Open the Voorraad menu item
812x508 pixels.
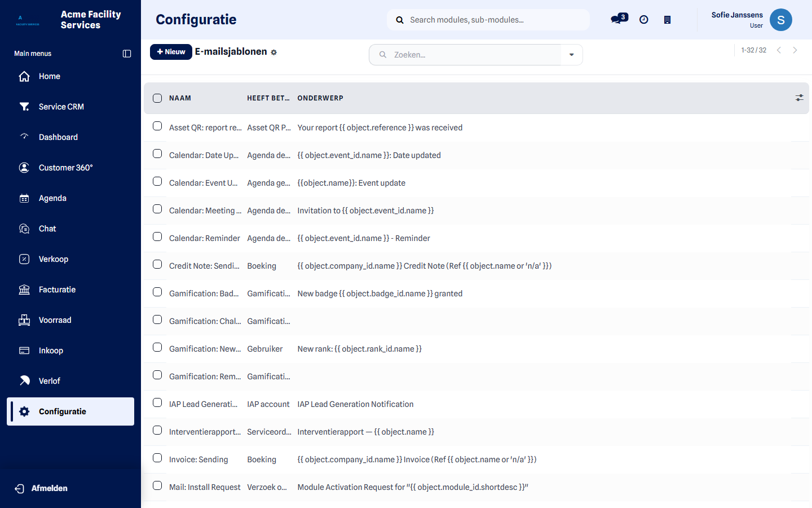click(70, 320)
